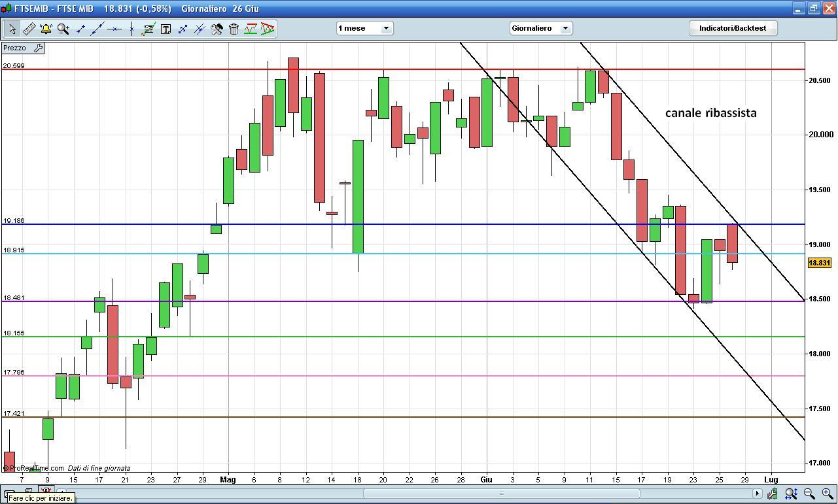Click the FTSEMIB title bar icon
The height and width of the screenshot is (504, 838).
[7, 8]
